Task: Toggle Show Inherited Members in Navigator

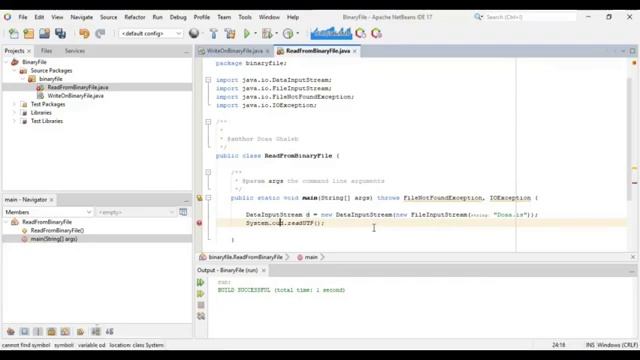Action: tap(11, 331)
